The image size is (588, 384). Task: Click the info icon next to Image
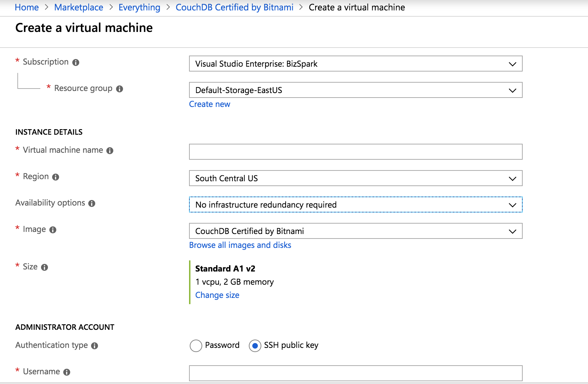(x=53, y=230)
